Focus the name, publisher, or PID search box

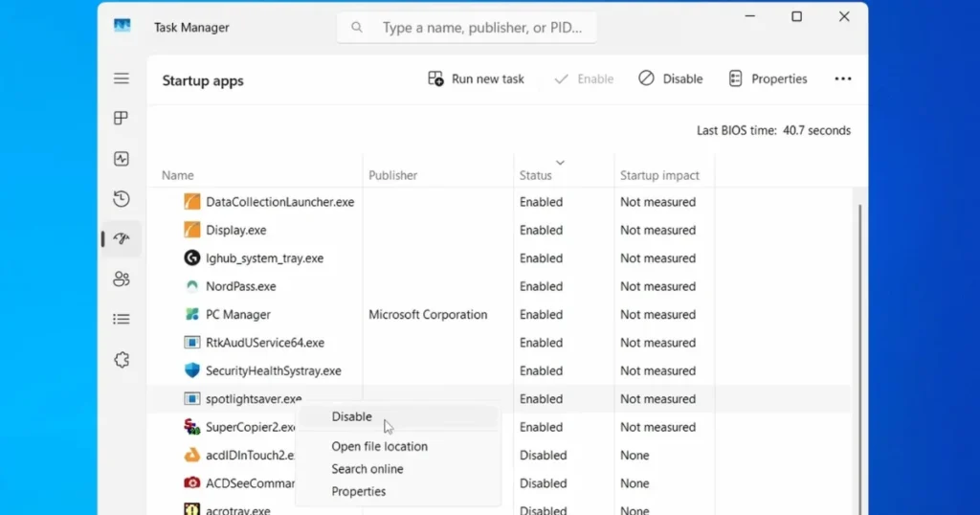[x=466, y=28]
